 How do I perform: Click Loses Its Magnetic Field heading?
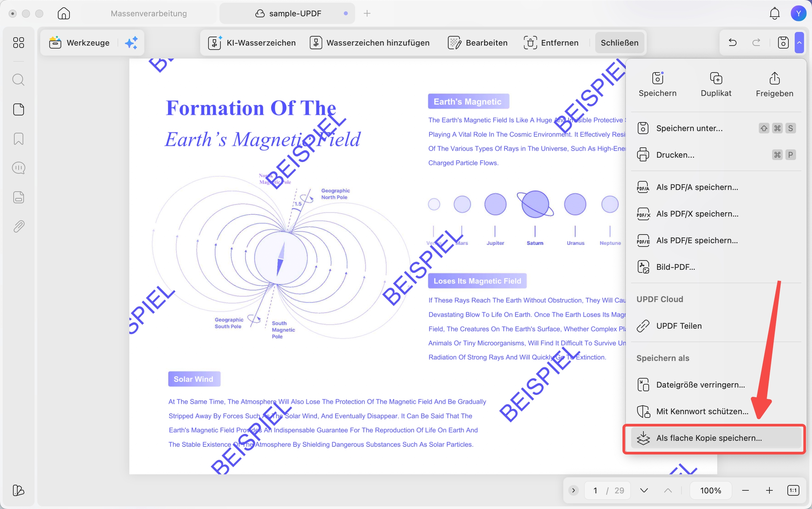pos(477,281)
